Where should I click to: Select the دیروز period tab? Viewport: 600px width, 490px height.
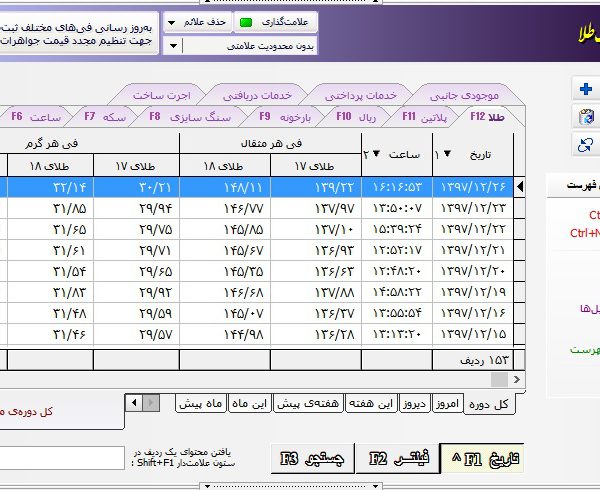(415, 404)
